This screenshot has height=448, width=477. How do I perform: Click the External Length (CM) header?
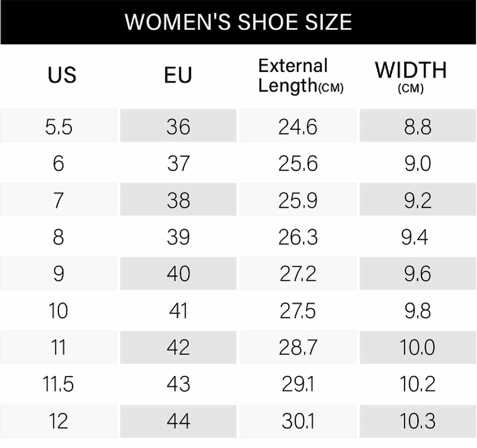pyautogui.click(x=300, y=76)
